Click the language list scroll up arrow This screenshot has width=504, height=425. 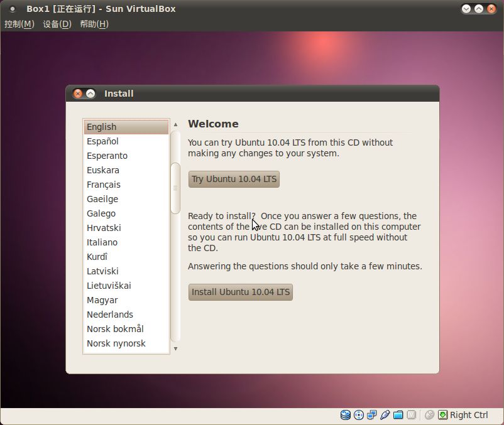pos(175,124)
